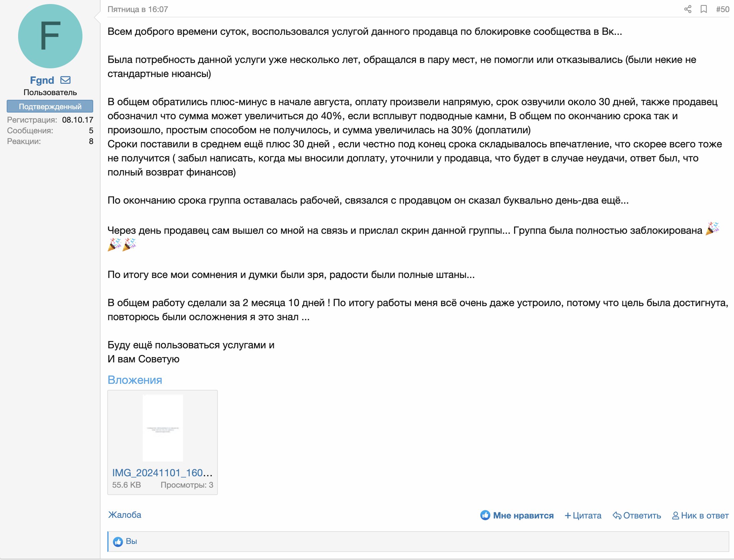
Task: Click the Ответить reply button
Action: pos(642,515)
